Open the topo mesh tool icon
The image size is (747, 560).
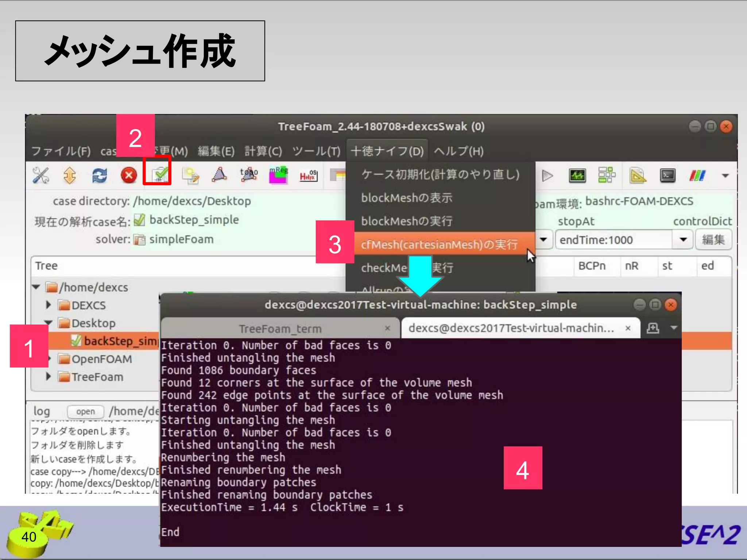click(x=249, y=175)
